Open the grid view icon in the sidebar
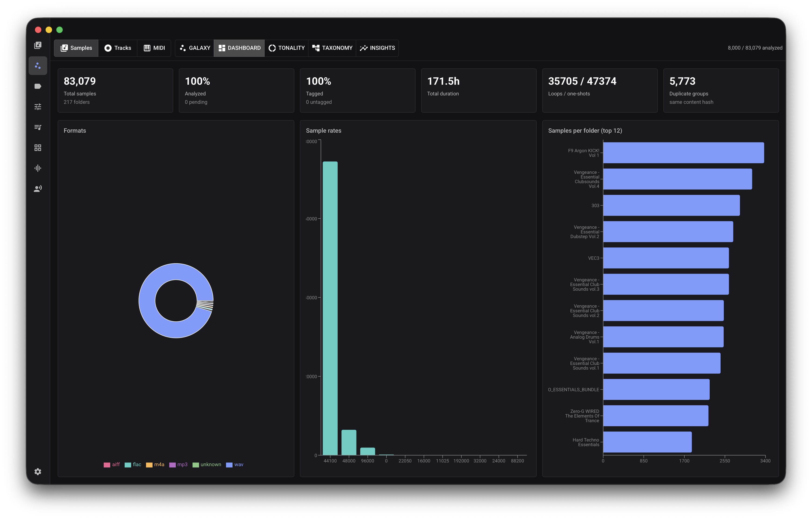The width and height of the screenshot is (812, 519). (38, 148)
